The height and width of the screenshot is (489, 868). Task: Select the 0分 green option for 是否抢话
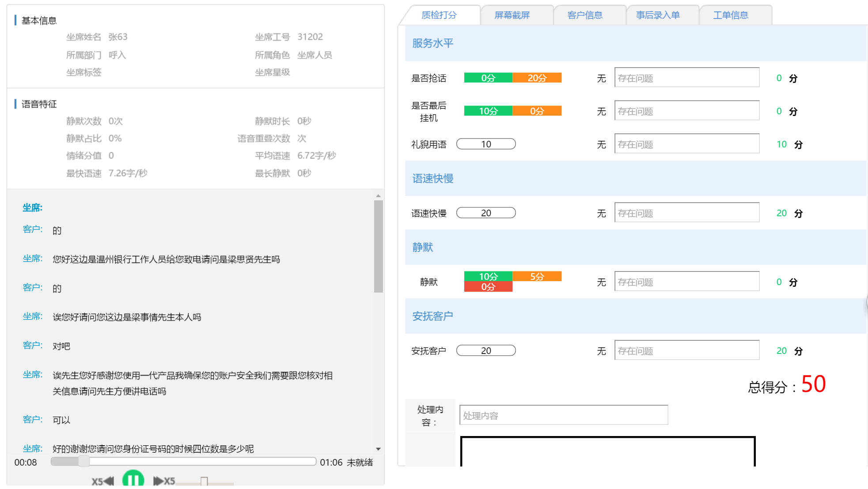[x=488, y=78]
